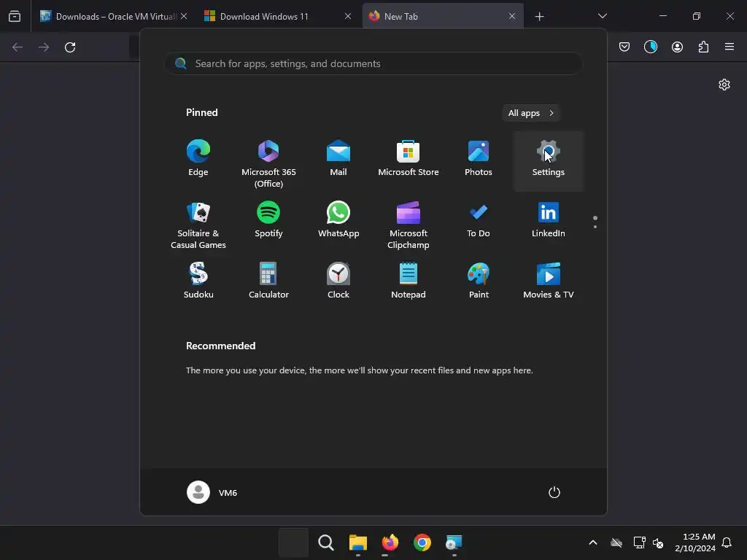
Task: Launch Solitaire & Casual Games
Action: [x=198, y=224]
